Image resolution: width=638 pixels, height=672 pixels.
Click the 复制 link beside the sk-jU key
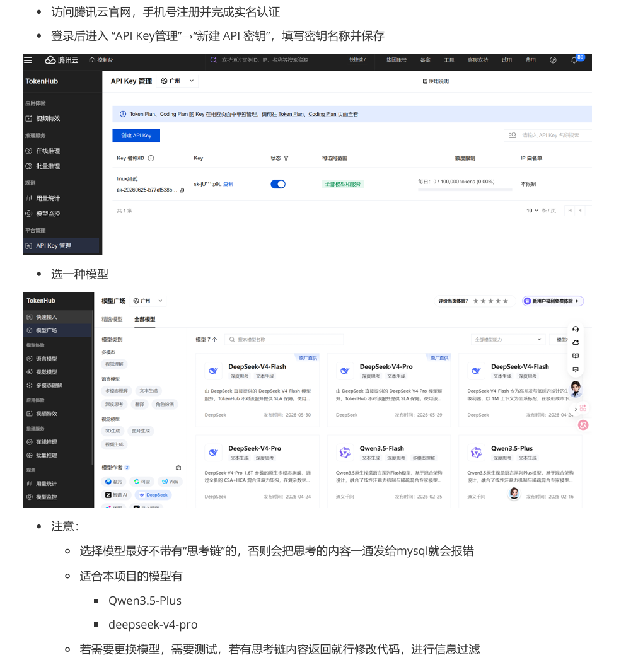[228, 184]
